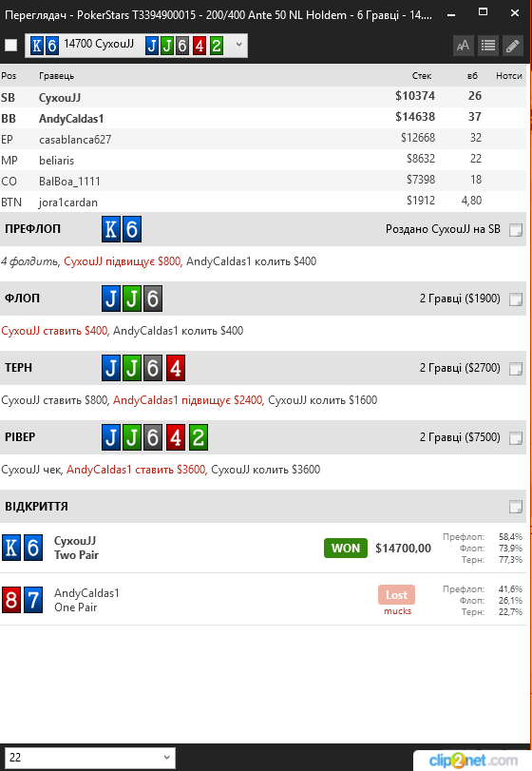The width and height of the screenshot is (532, 771).
Task: Click the WON badge for CyxouJJ
Action: coord(346,549)
